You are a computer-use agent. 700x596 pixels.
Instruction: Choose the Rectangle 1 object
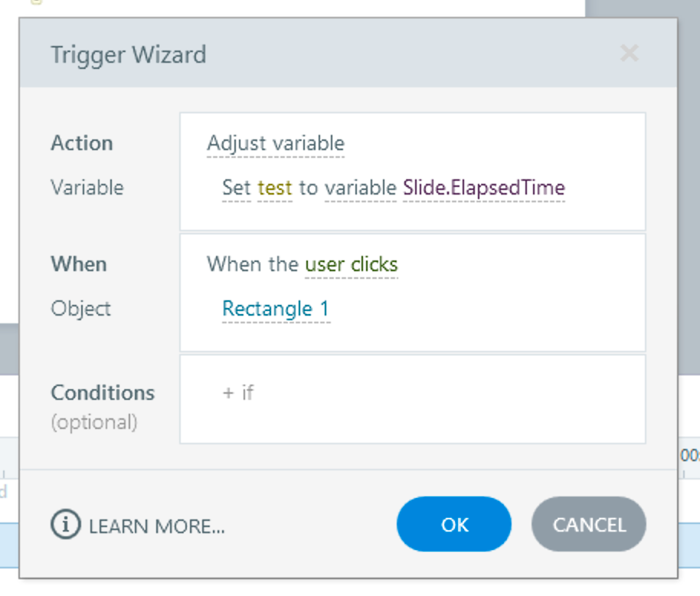coord(276,309)
